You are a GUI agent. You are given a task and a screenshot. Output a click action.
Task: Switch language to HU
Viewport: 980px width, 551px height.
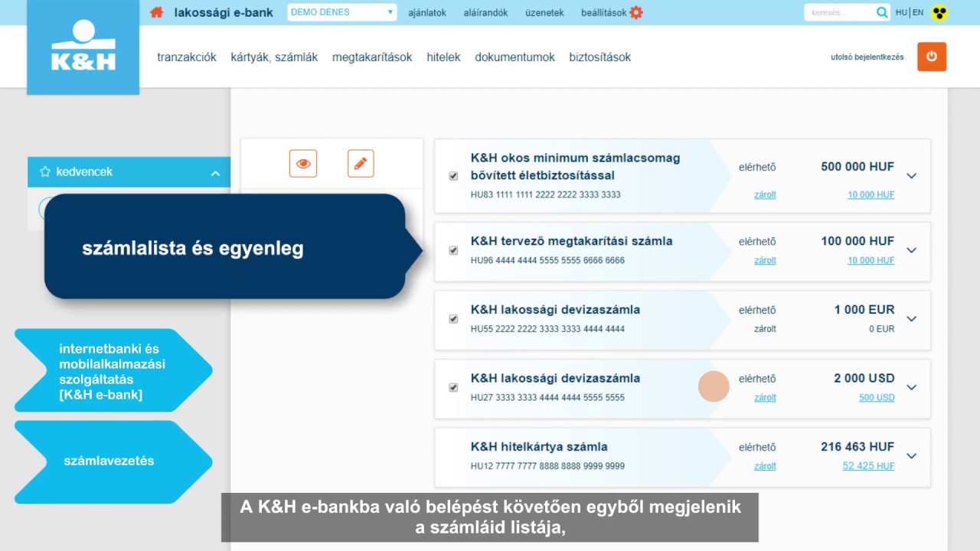tap(901, 12)
